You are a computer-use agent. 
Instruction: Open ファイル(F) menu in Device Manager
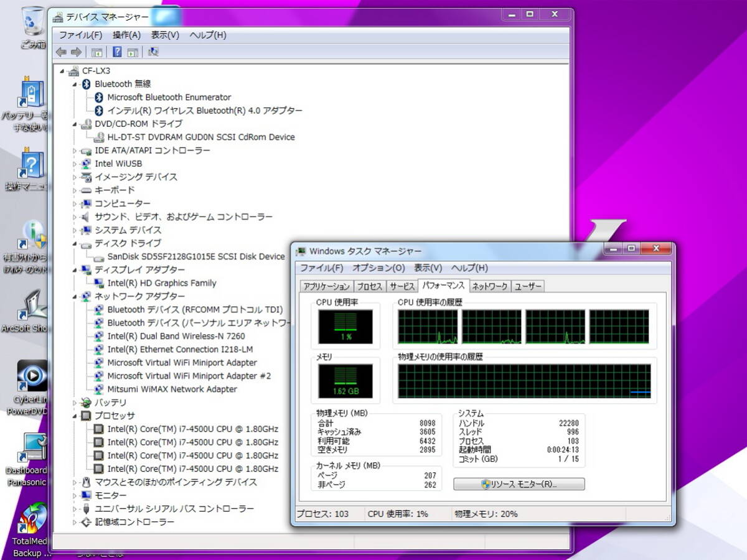[x=80, y=35]
